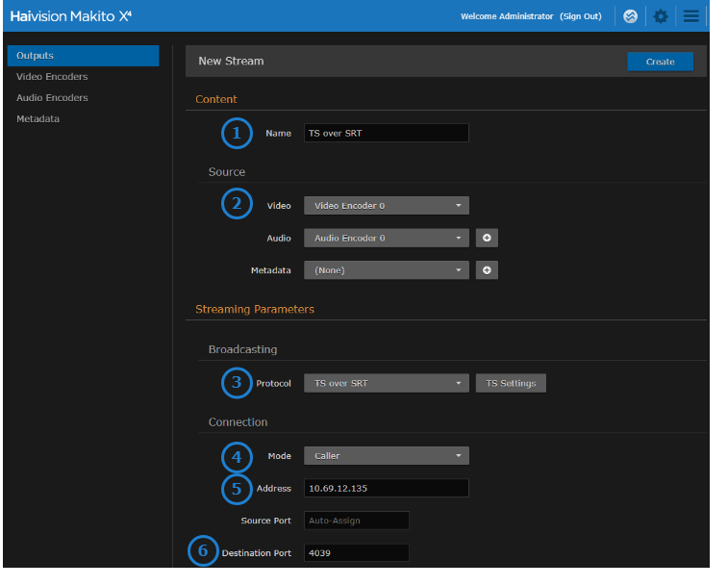
Task: Open the hamburger menu icon
Action: (x=690, y=16)
